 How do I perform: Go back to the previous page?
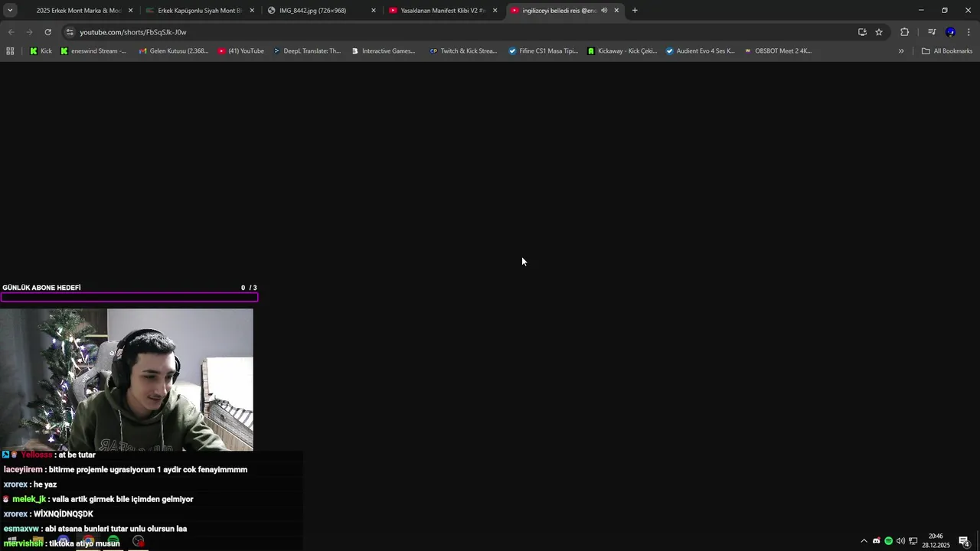(11, 32)
